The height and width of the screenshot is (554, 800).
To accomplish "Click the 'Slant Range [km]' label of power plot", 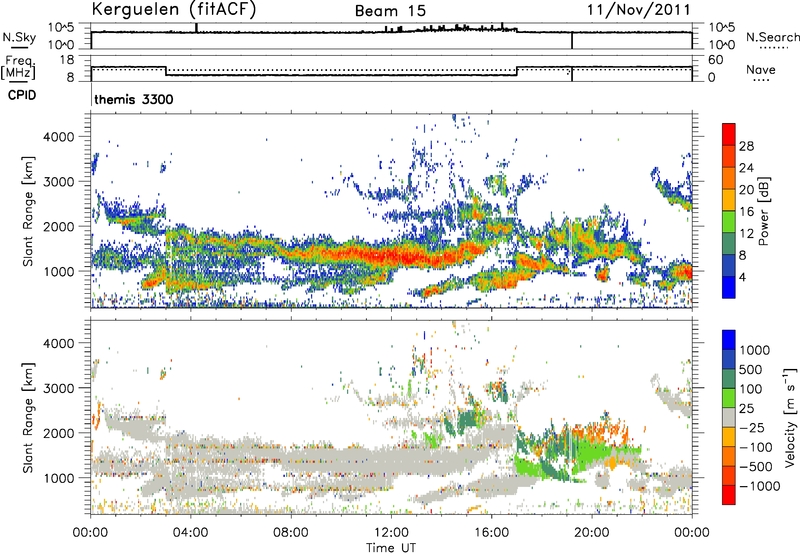I will tap(28, 211).
